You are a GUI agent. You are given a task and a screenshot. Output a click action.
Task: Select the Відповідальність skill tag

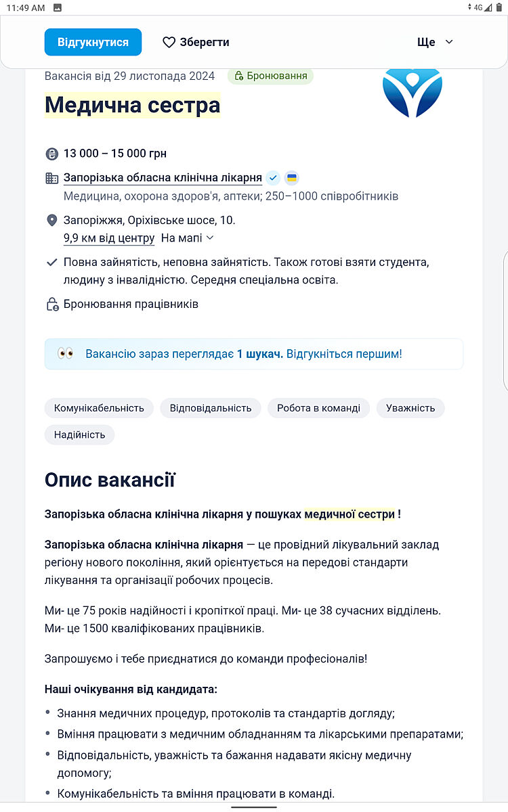pos(211,408)
